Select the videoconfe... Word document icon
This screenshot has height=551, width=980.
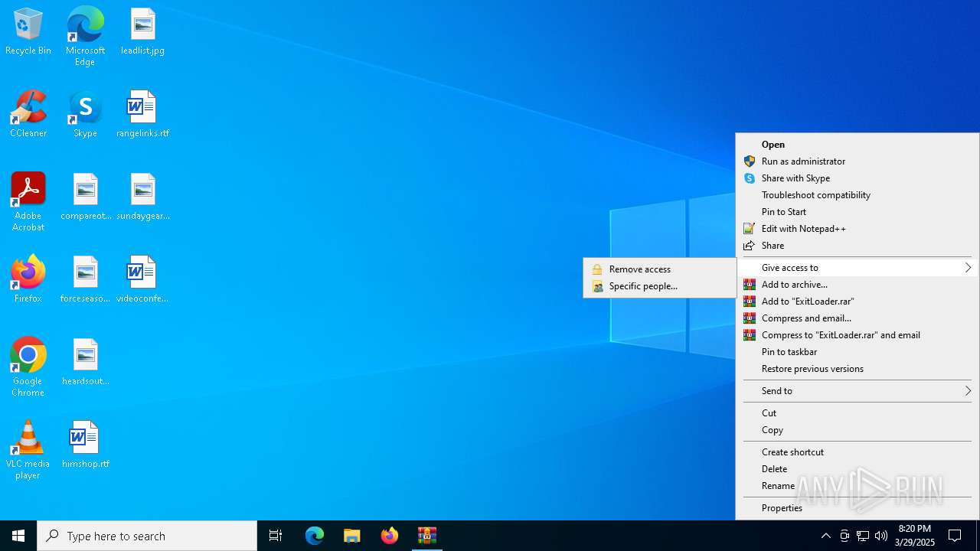coord(142,280)
